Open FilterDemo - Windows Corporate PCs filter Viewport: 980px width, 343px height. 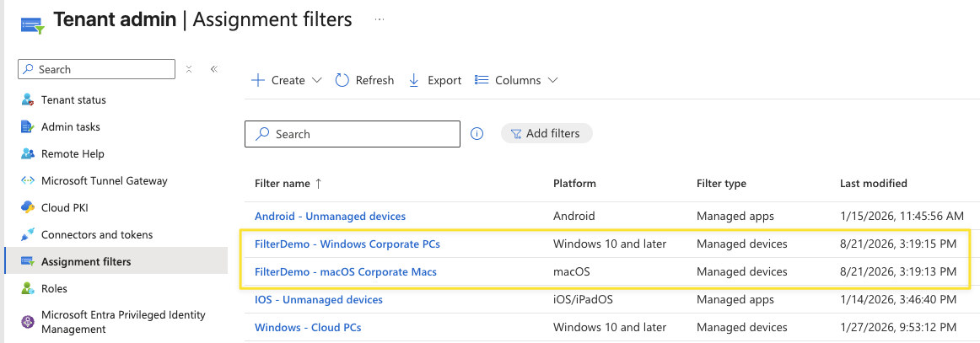tap(347, 244)
